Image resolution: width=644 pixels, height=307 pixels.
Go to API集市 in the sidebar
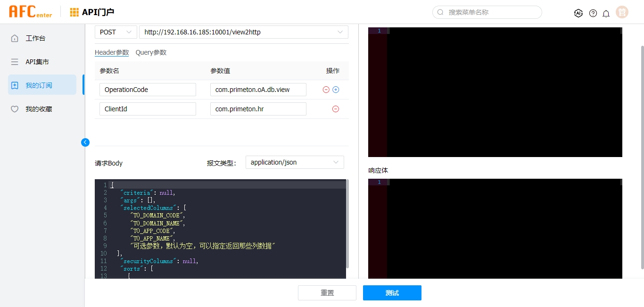37,62
